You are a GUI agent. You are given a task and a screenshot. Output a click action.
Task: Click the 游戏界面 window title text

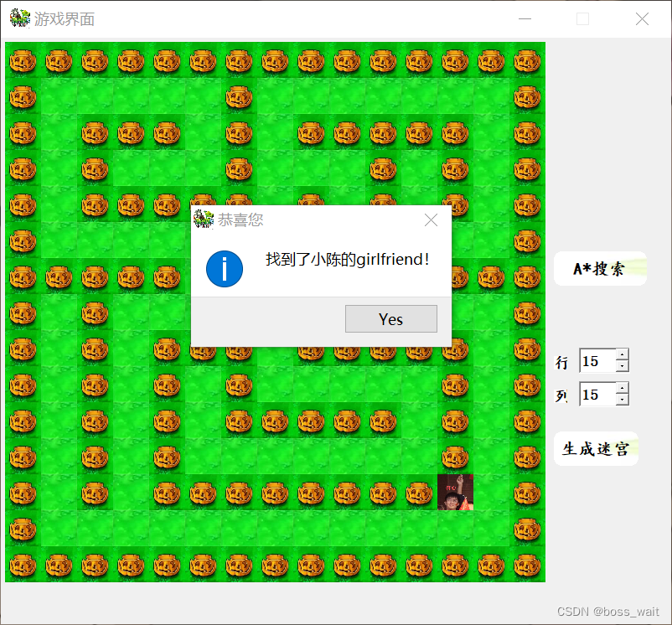pos(65,19)
